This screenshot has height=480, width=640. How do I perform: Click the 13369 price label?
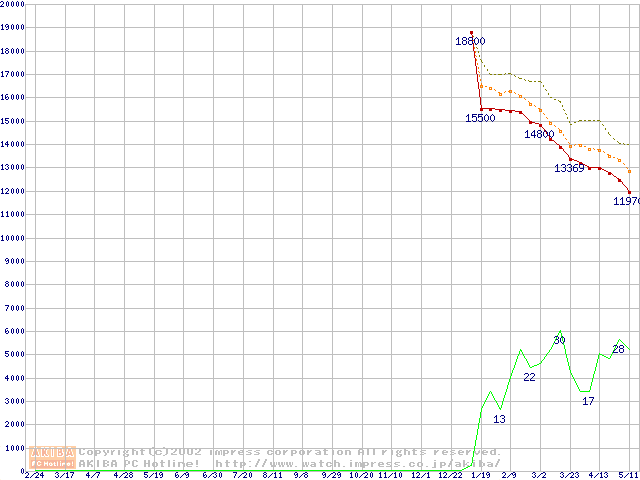pos(569,168)
